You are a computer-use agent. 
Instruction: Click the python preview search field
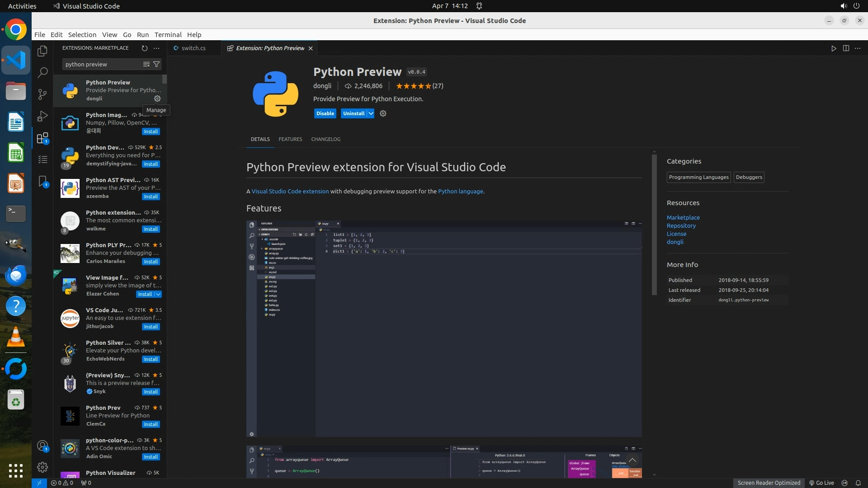click(x=102, y=64)
